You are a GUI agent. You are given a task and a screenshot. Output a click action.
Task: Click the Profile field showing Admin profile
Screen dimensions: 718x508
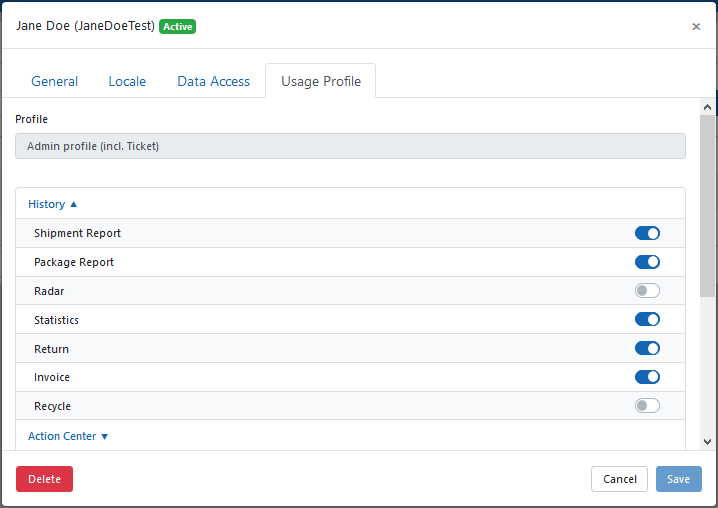coord(350,146)
